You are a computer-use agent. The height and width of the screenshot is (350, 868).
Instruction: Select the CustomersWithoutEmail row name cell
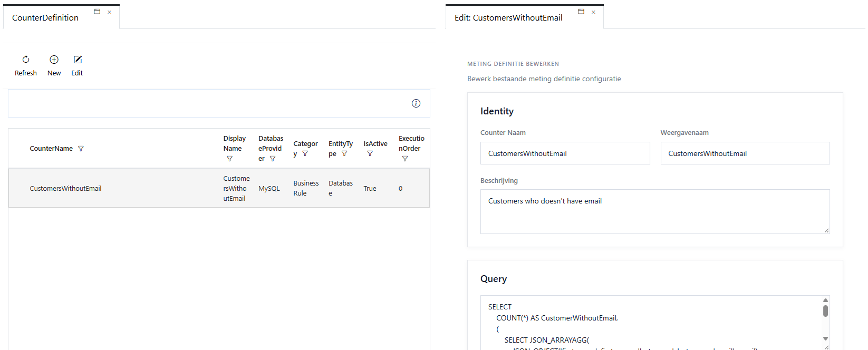coord(65,189)
